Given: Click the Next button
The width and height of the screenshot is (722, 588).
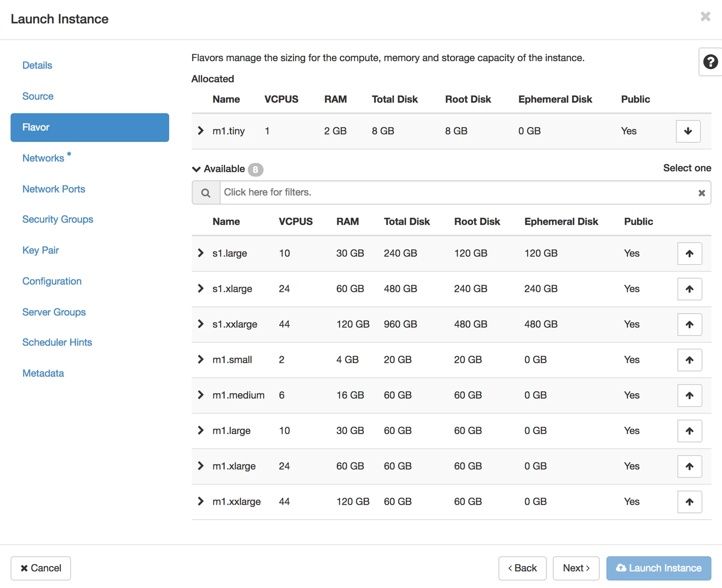Looking at the screenshot, I should click(x=575, y=568).
